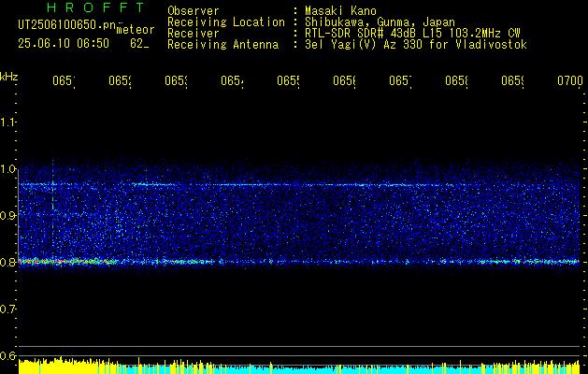Click the 0656 time axis label
Viewport: 588px width, 374px height.
point(345,80)
